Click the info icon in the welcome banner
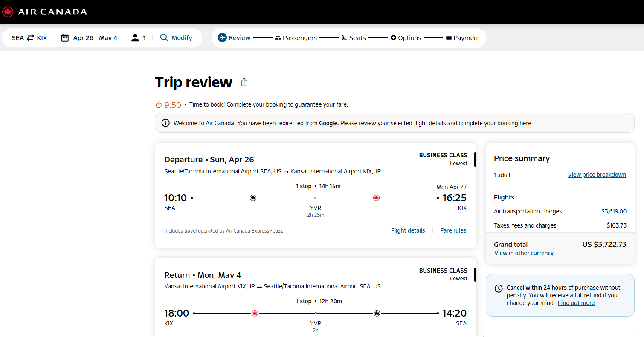The width and height of the screenshot is (644, 337). (x=165, y=123)
